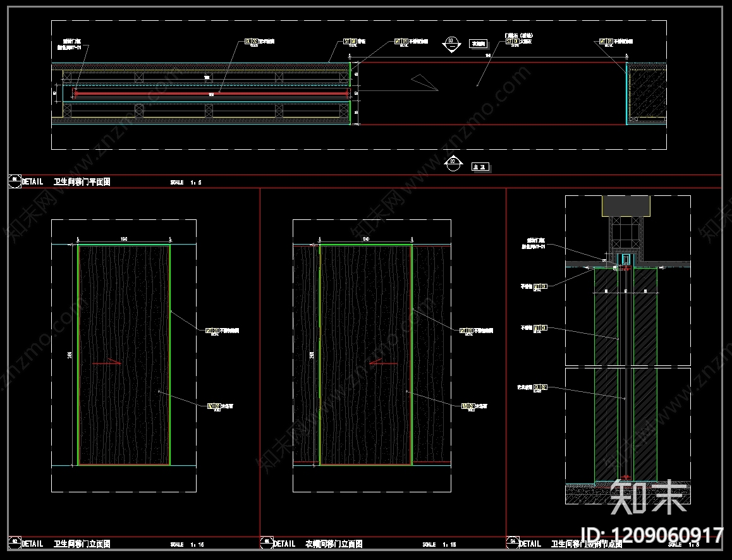Click the section marker 03 triangle symbol
Viewport: 732px width, 560px height.
pos(451,44)
